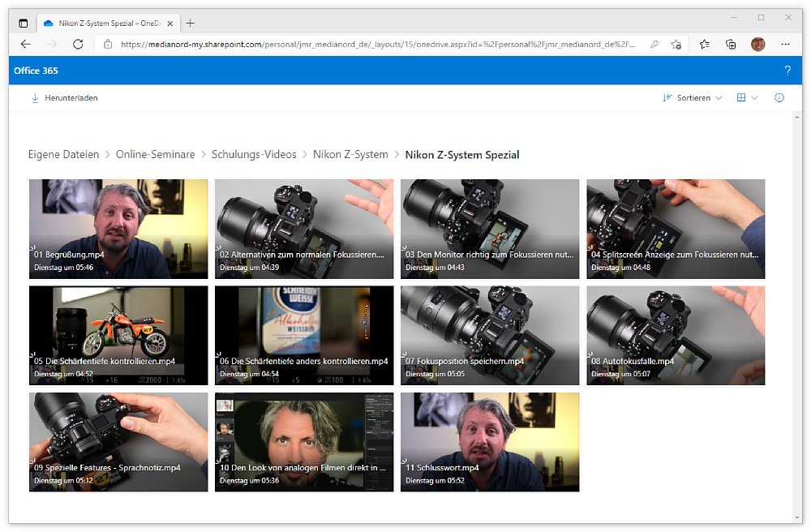Click the scrollbar down arrow
Viewport: 811px width, 532px height.
click(797, 518)
